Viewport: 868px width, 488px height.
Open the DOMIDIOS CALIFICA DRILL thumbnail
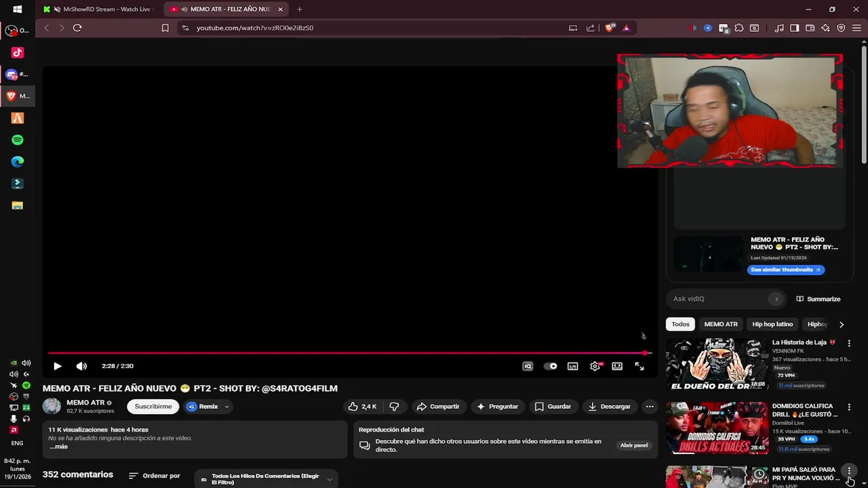717,428
